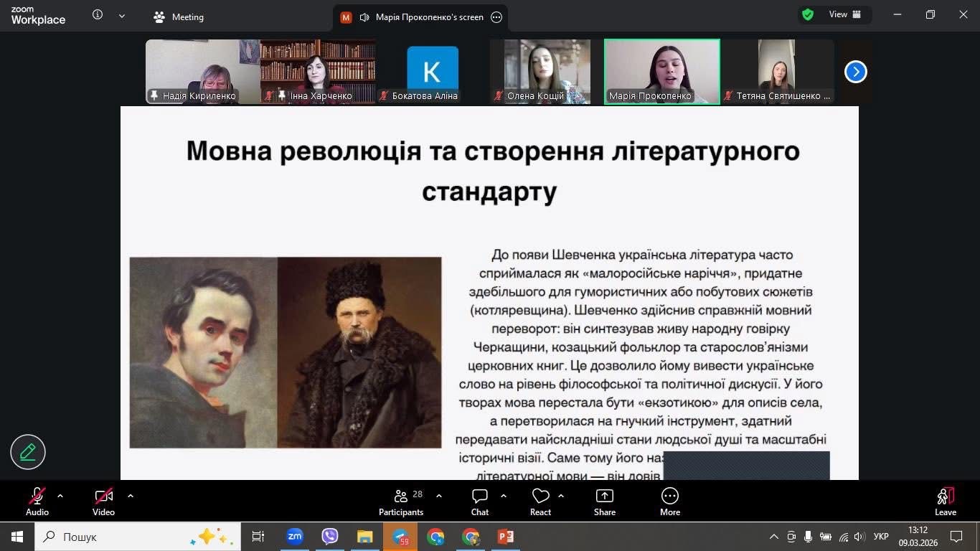The height and width of the screenshot is (551, 980).
Task: Open the React emoji menu
Action: click(x=540, y=501)
